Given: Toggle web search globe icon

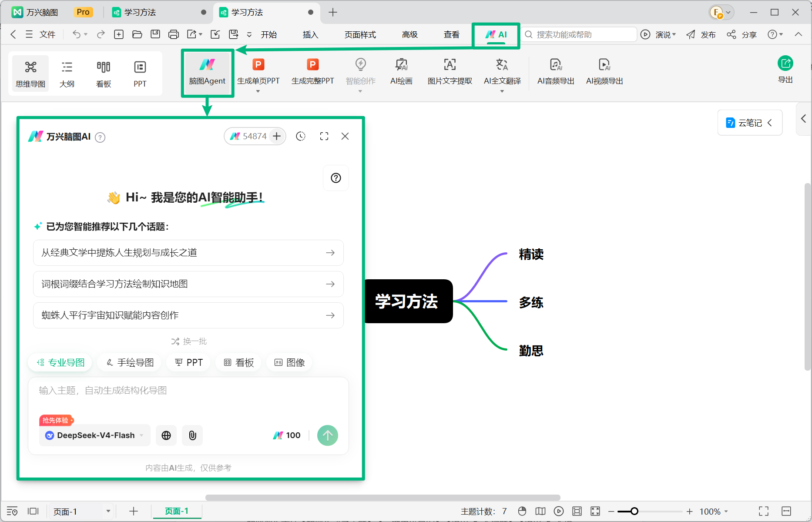Looking at the screenshot, I should pyautogui.click(x=166, y=435).
